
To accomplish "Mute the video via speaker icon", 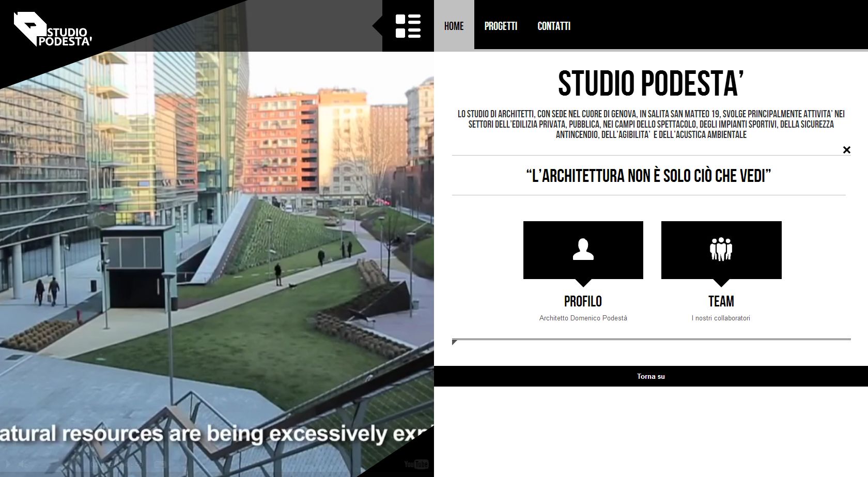I will [x=24, y=464].
